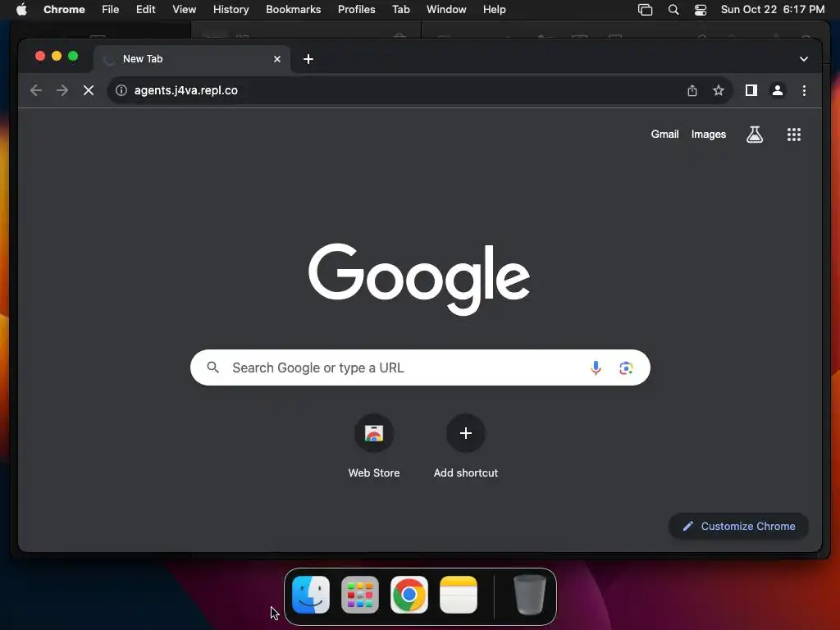Select the New Tab tab
Image resolution: width=840 pixels, height=630 pixels.
(x=192, y=59)
